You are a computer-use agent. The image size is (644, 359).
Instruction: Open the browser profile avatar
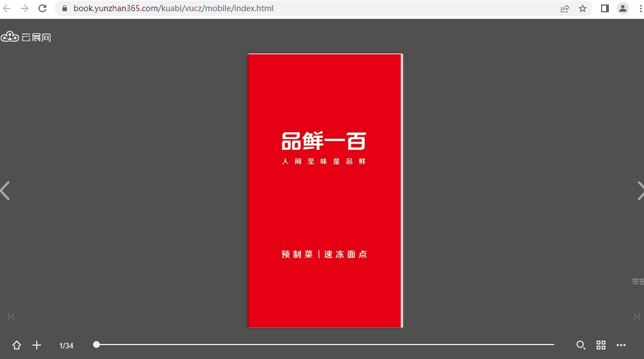(x=623, y=8)
